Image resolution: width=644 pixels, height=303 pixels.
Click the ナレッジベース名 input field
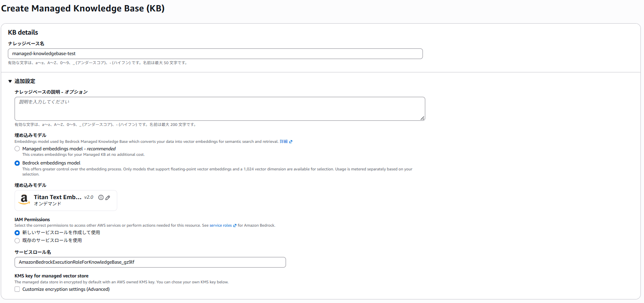click(215, 54)
